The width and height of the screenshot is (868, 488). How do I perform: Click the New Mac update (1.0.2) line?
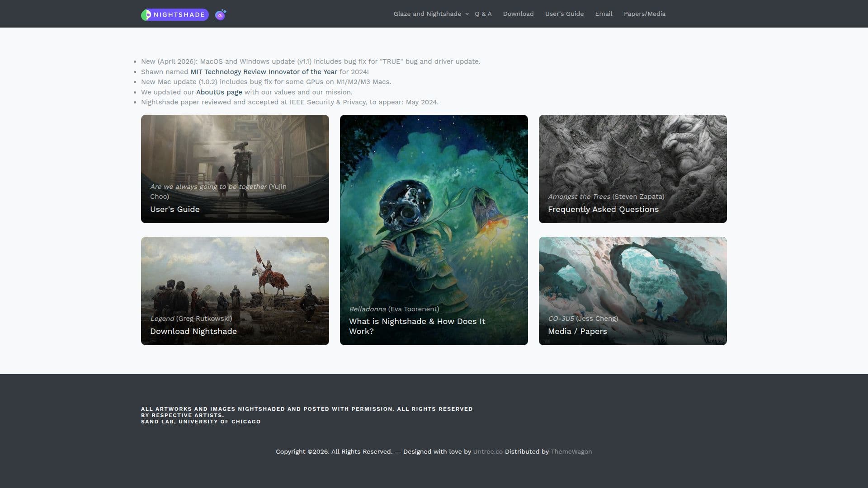[266, 82]
